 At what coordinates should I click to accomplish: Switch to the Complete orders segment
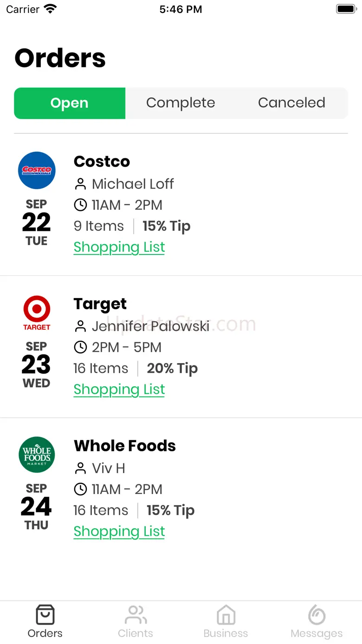click(x=181, y=103)
